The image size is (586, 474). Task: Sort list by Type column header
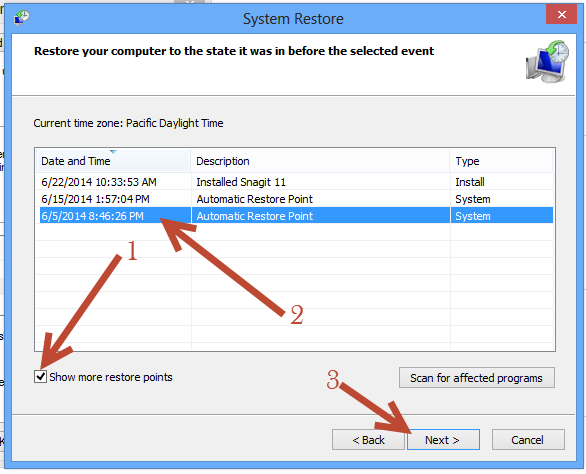point(501,161)
